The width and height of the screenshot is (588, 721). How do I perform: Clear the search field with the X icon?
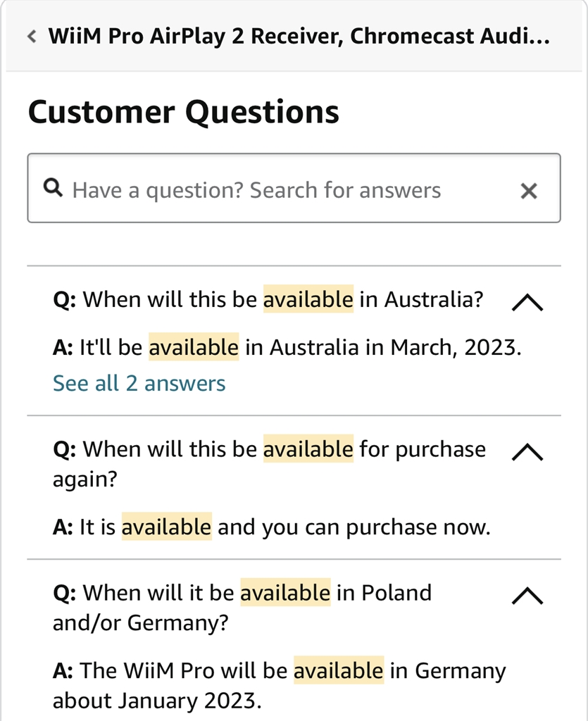(529, 190)
